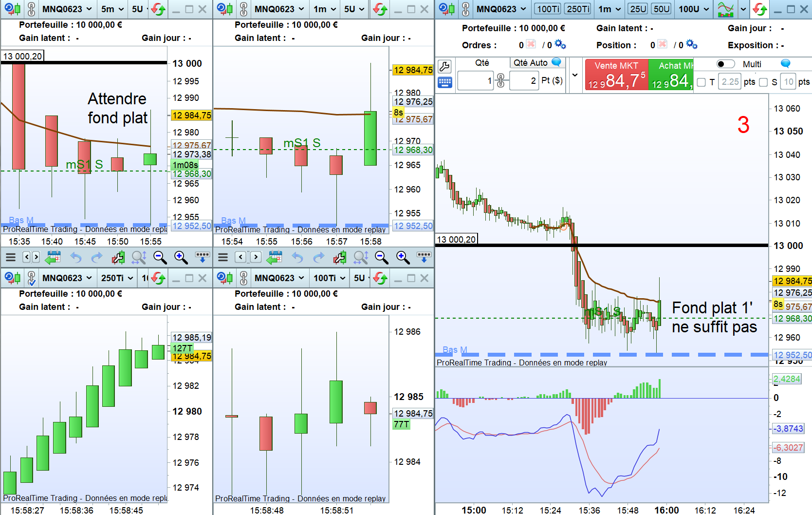Open the MNQ0623 dropdown in the right chart
The width and height of the screenshot is (812, 515).
(x=501, y=9)
